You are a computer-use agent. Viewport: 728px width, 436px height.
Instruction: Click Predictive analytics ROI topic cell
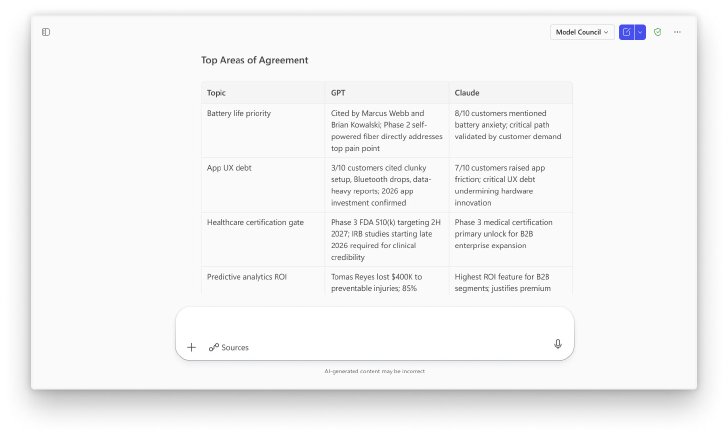tap(247, 277)
